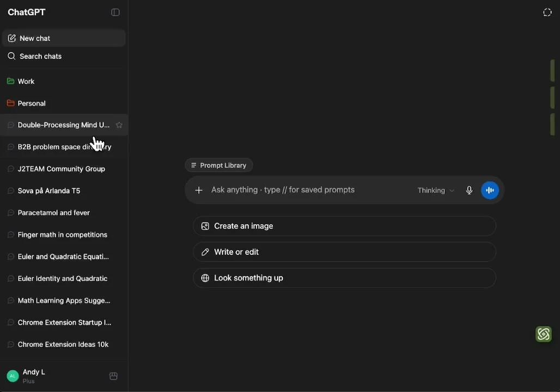
Task: Click the microphone dictation icon
Action: click(469, 191)
